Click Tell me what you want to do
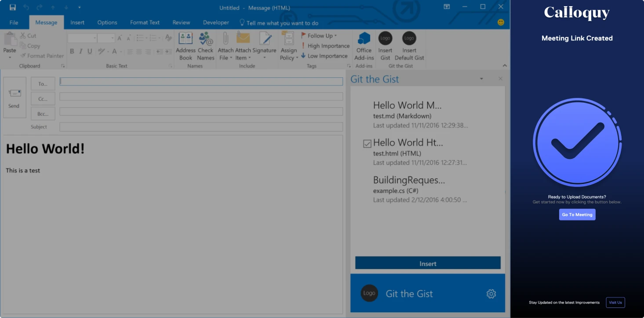This screenshot has height=318, width=644. pyautogui.click(x=279, y=23)
